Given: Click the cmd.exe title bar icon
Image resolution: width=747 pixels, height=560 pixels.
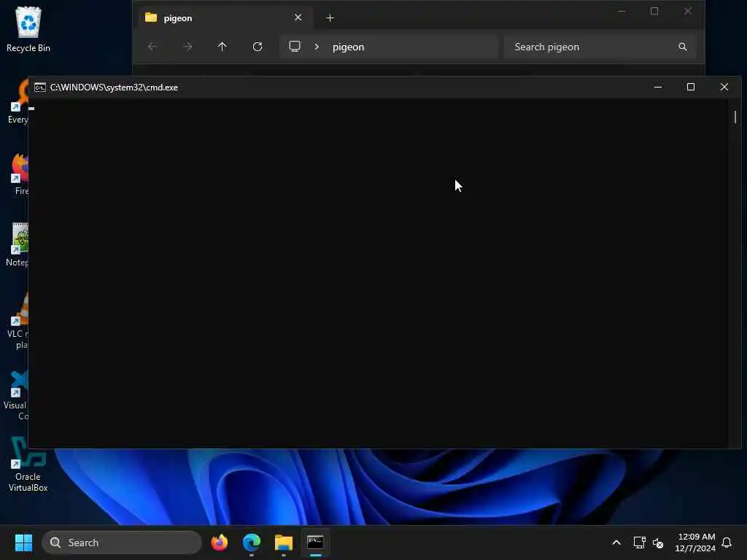Looking at the screenshot, I should (40, 87).
